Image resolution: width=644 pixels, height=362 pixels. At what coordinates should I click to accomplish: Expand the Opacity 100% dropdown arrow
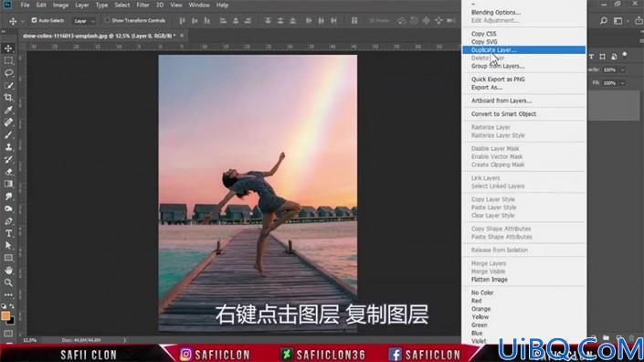623,69
